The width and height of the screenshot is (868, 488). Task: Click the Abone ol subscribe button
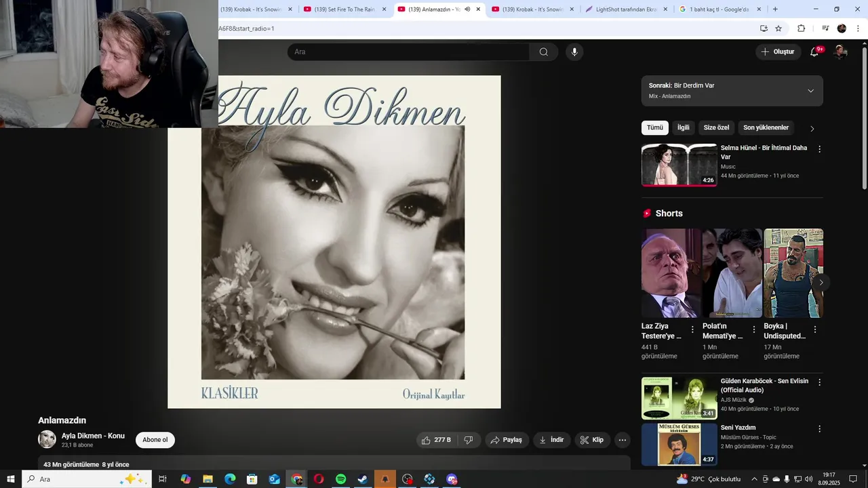point(155,440)
